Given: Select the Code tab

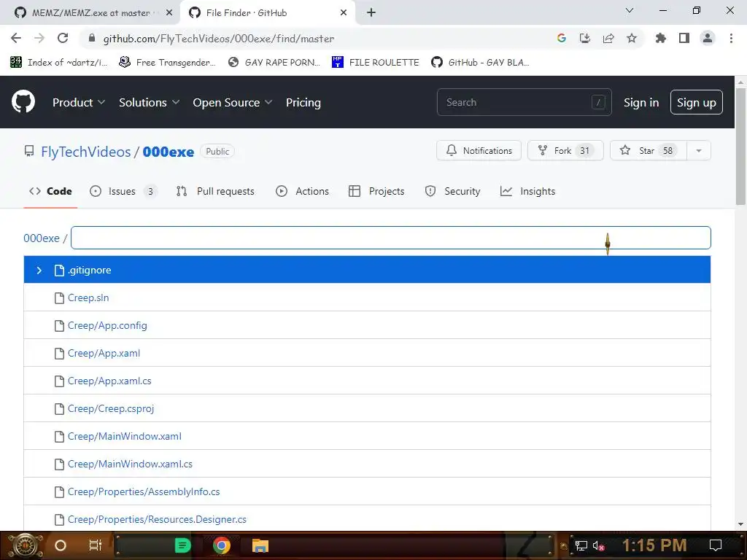Looking at the screenshot, I should [x=50, y=191].
